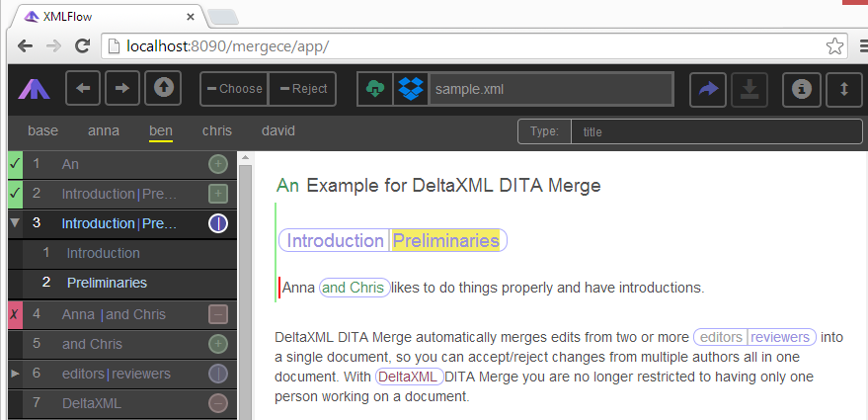Click blue circle icon on row 3

(218, 223)
